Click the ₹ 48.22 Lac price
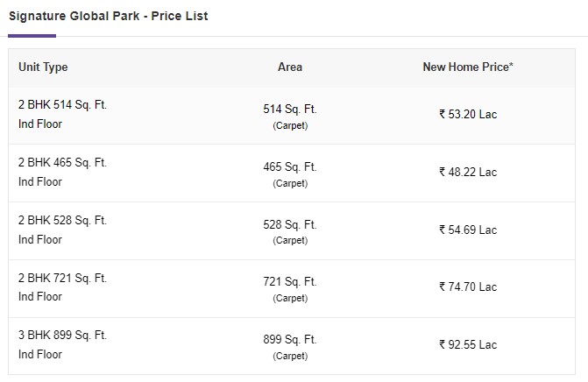Screen dimensions: 588x382 pyautogui.click(x=468, y=172)
